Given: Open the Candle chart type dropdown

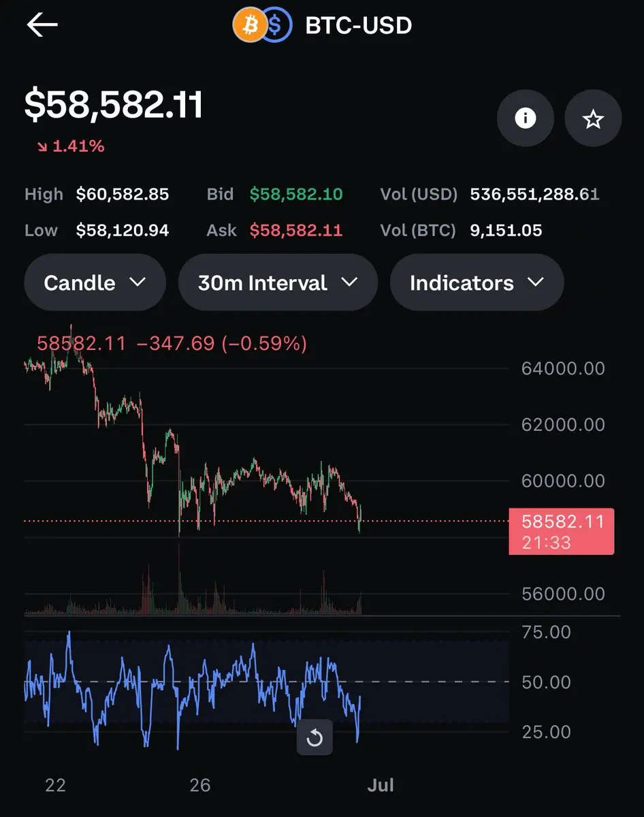Looking at the screenshot, I should (x=95, y=283).
